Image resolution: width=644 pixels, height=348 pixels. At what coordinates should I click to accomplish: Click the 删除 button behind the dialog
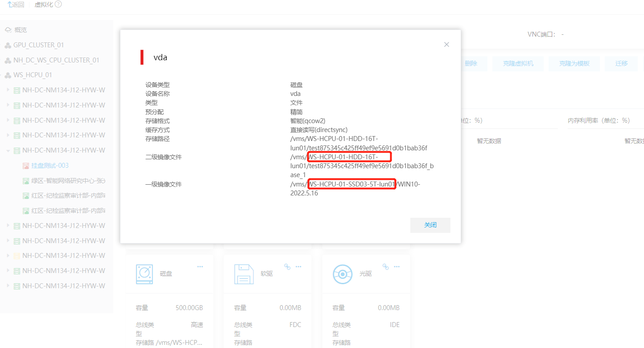471,63
